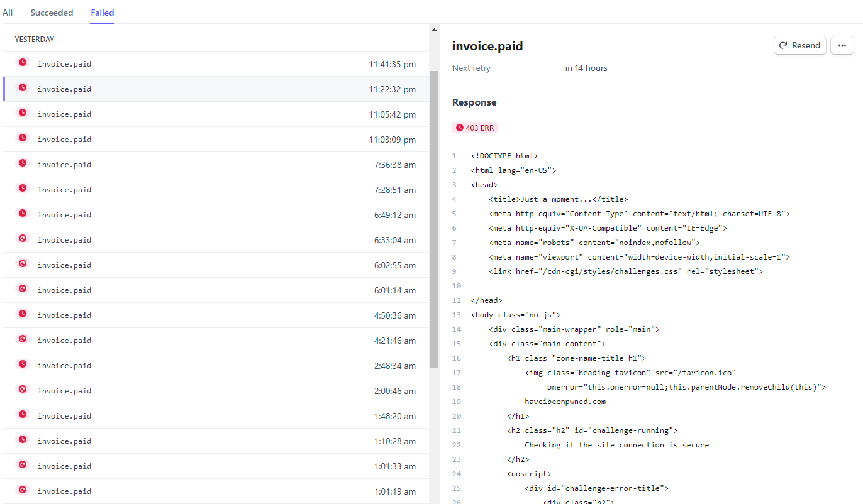Click the failed status icon for 11:41:35 pm event
The image size is (863, 504).
(23, 63)
